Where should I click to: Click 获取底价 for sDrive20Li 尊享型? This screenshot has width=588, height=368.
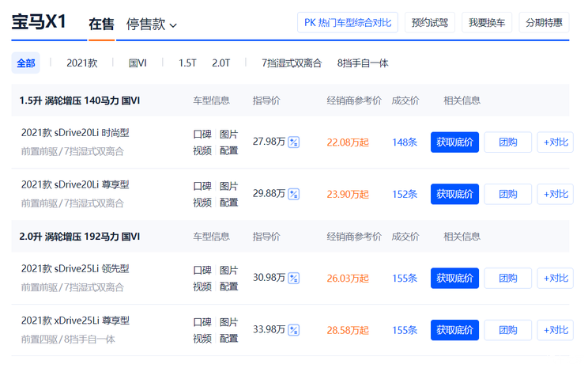coord(454,194)
